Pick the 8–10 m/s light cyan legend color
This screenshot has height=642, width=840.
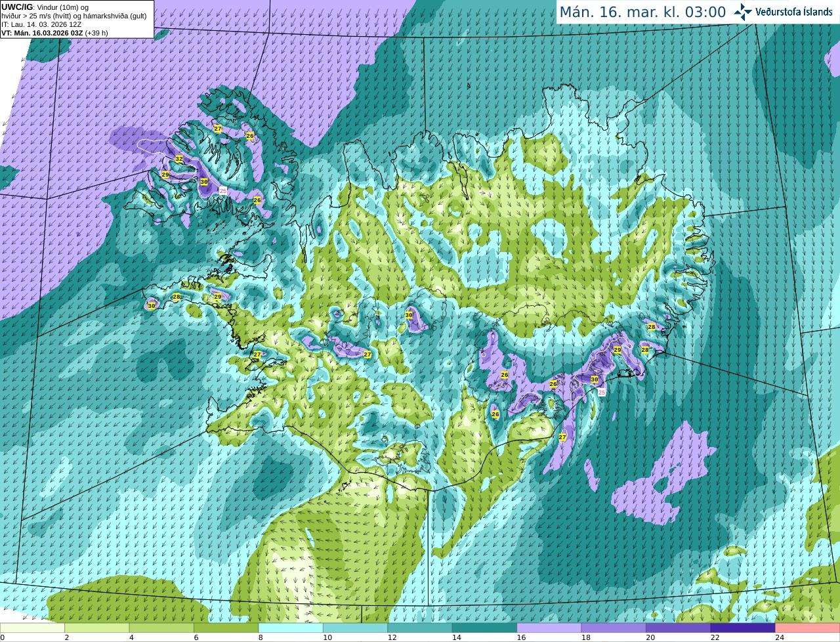[x=291, y=628]
